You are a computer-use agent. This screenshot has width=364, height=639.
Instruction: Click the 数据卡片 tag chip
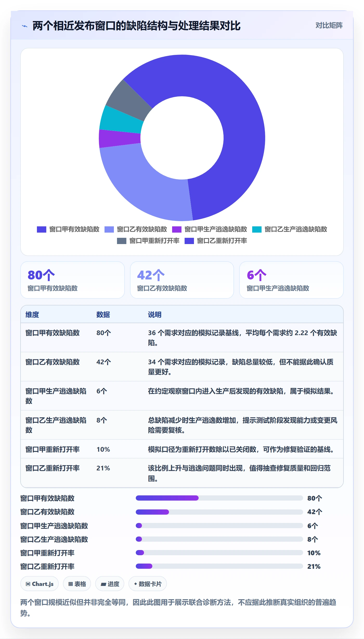click(148, 584)
